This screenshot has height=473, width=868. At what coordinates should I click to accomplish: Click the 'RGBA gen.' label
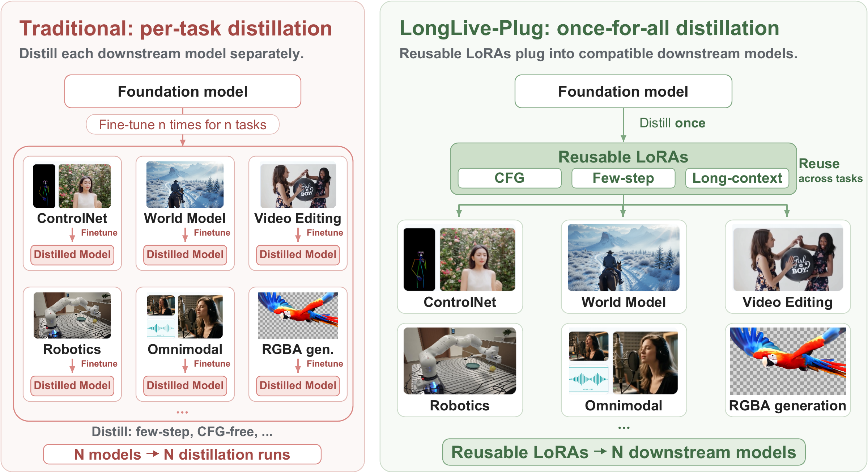point(298,350)
